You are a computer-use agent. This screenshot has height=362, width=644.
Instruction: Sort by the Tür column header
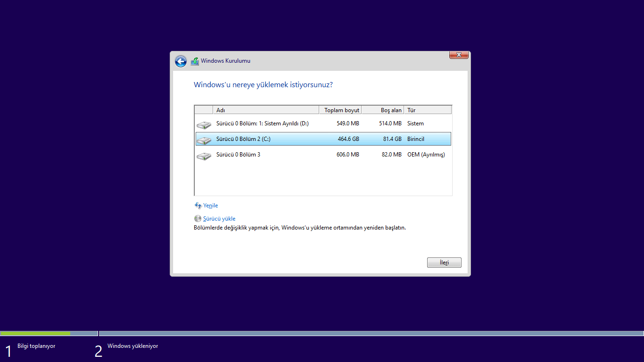pyautogui.click(x=428, y=110)
